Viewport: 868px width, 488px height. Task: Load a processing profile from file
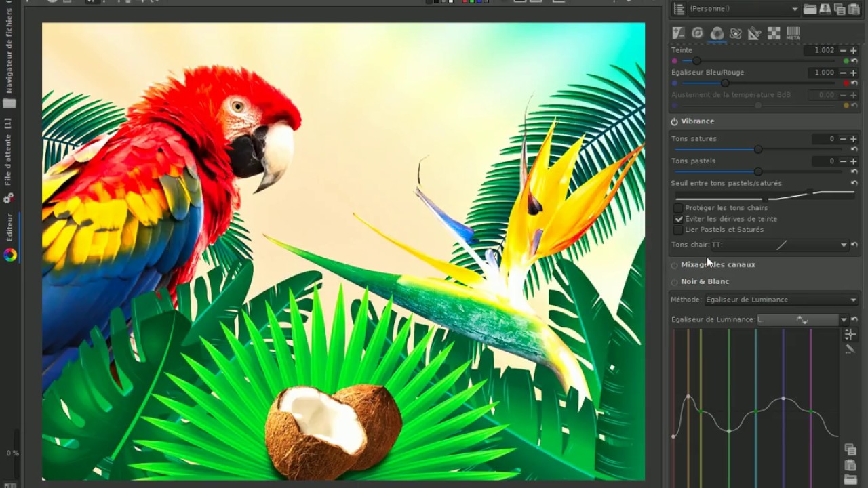tap(810, 9)
